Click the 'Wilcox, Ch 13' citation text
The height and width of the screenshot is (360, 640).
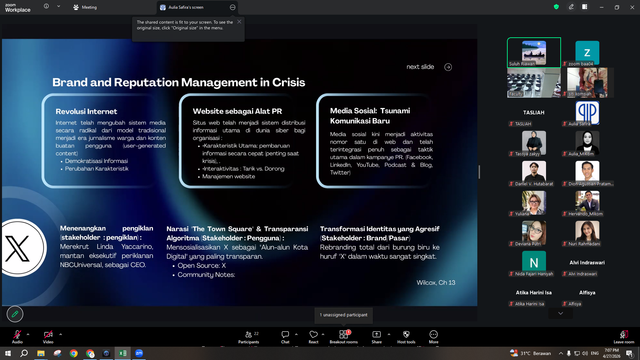(436, 282)
